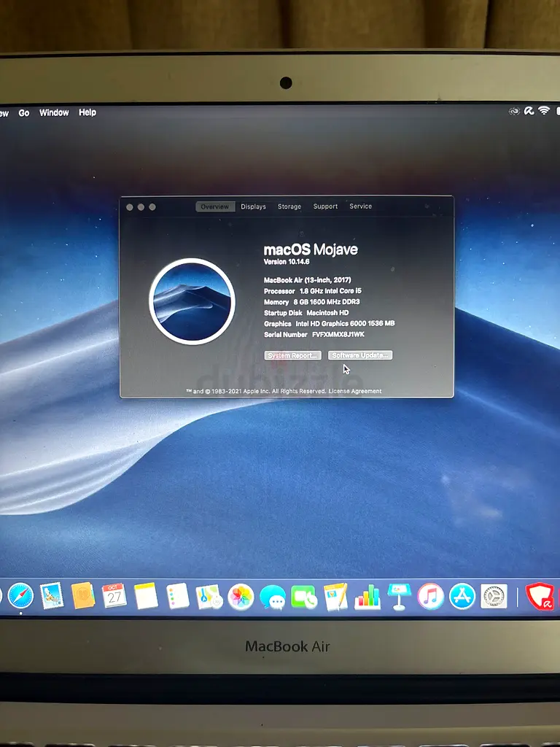
Task: Click the Macintosh HD startup disk text
Action: pos(327,313)
